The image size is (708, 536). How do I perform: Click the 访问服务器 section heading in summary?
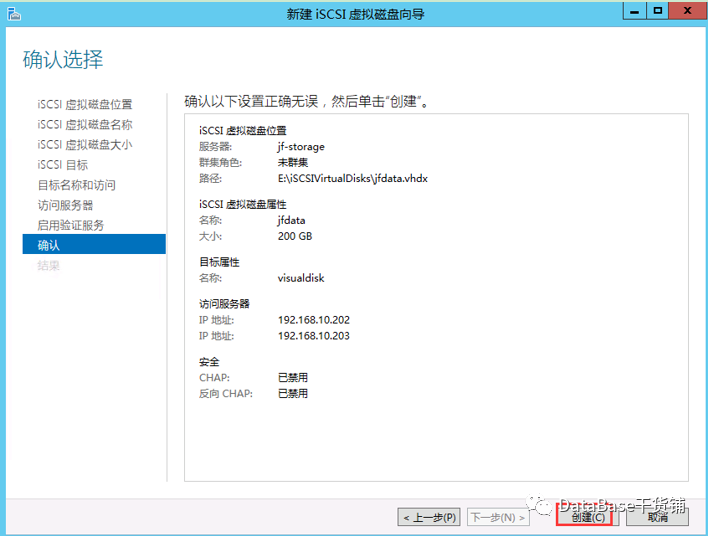tap(224, 304)
